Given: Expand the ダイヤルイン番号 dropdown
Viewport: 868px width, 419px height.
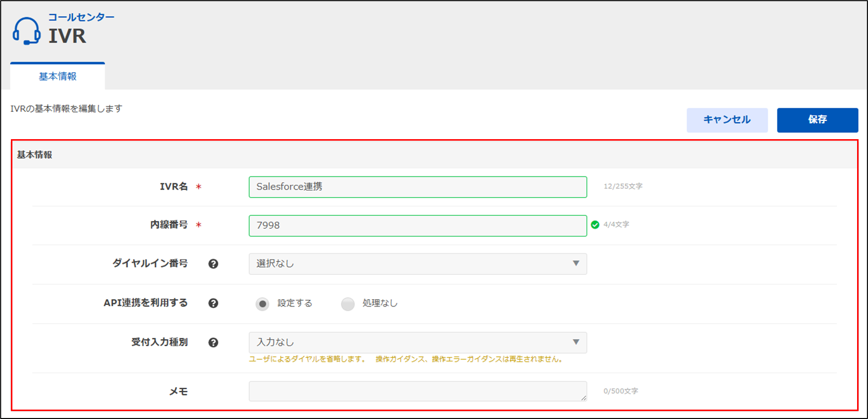Looking at the screenshot, I should point(417,264).
